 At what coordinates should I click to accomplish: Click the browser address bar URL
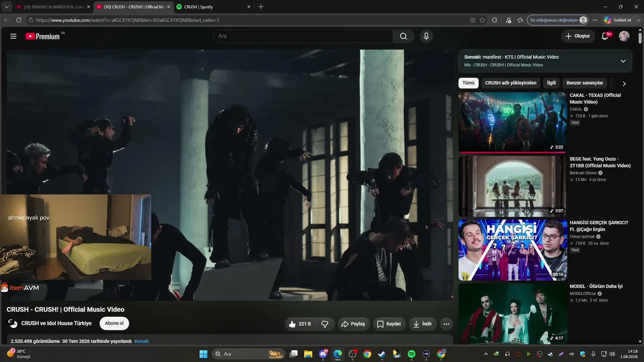(128, 20)
